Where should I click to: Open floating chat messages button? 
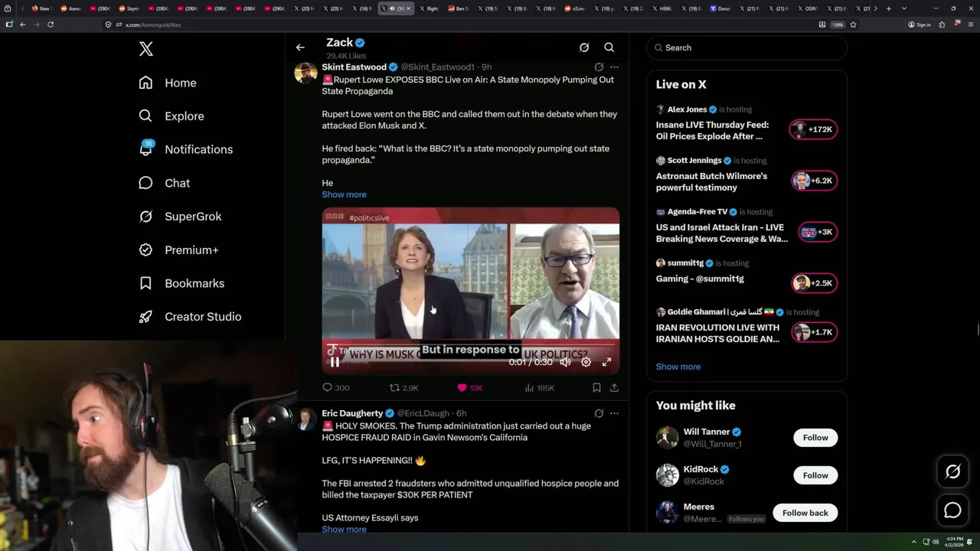click(x=952, y=510)
